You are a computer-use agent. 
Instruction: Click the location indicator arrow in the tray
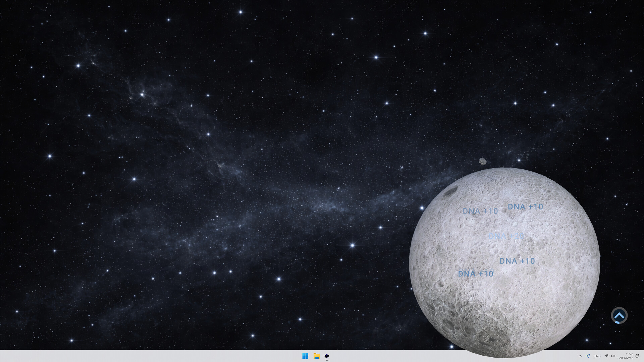tap(588, 356)
